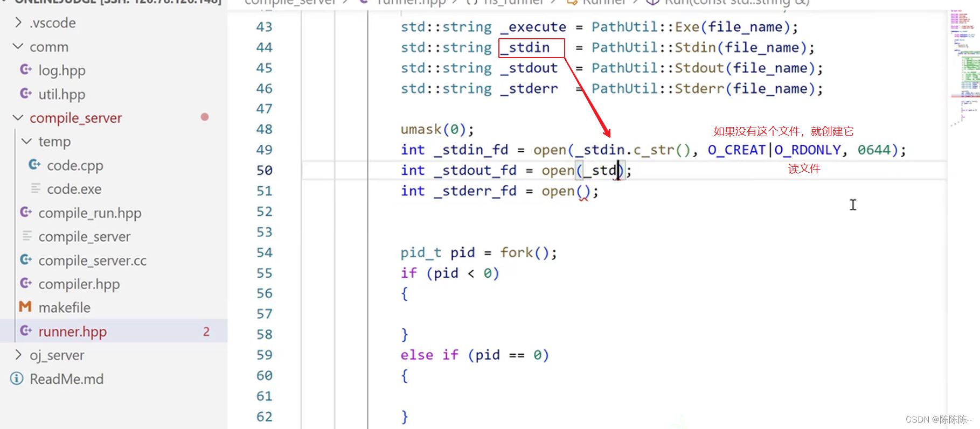Click the file icon of code.exe
This screenshot has width=980, height=429.
point(36,188)
